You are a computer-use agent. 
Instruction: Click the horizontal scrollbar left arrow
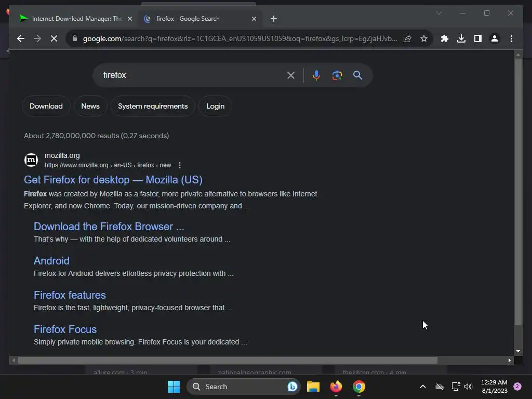13,361
